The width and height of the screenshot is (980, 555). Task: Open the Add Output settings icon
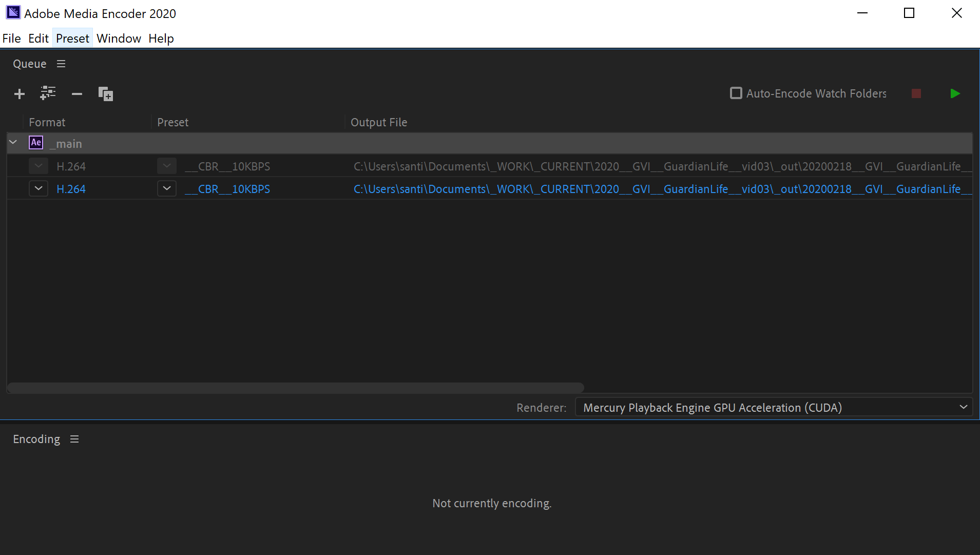pyautogui.click(x=48, y=93)
